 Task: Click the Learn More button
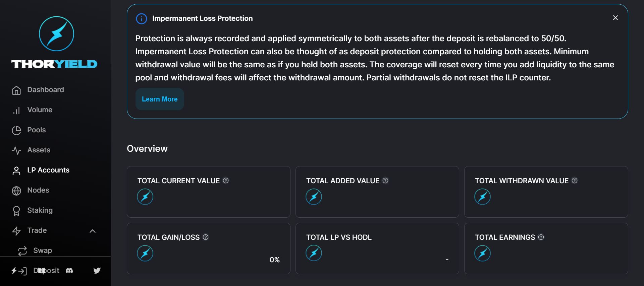click(x=160, y=99)
